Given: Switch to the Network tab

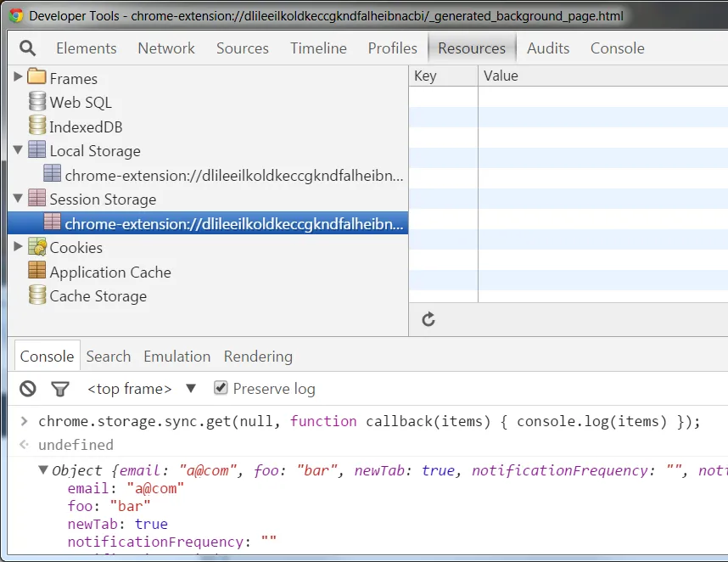Looking at the screenshot, I should (166, 48).
